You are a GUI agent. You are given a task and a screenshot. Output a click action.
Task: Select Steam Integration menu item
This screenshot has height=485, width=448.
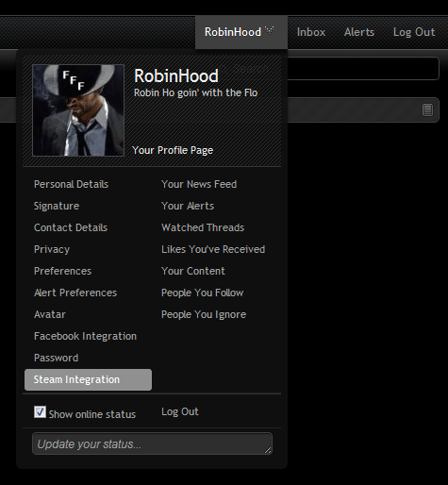click(88, 379)
